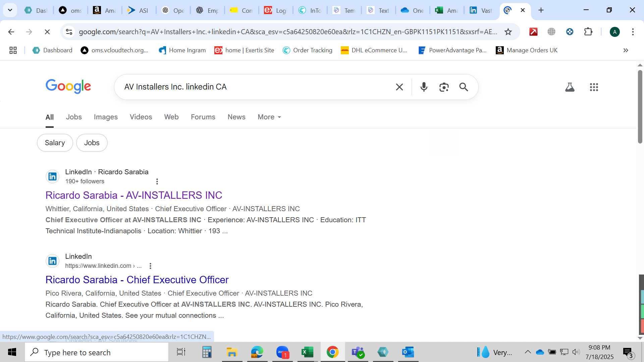
Task: Open Manage Orders UK bookmark
Action: [527, 50]
